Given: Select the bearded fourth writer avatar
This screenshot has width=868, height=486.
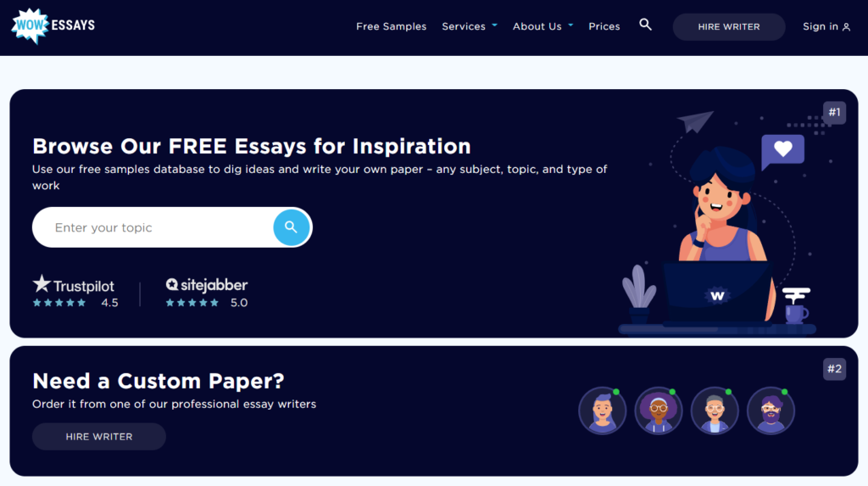Looking at the screenshot, I should click(771, 411).
